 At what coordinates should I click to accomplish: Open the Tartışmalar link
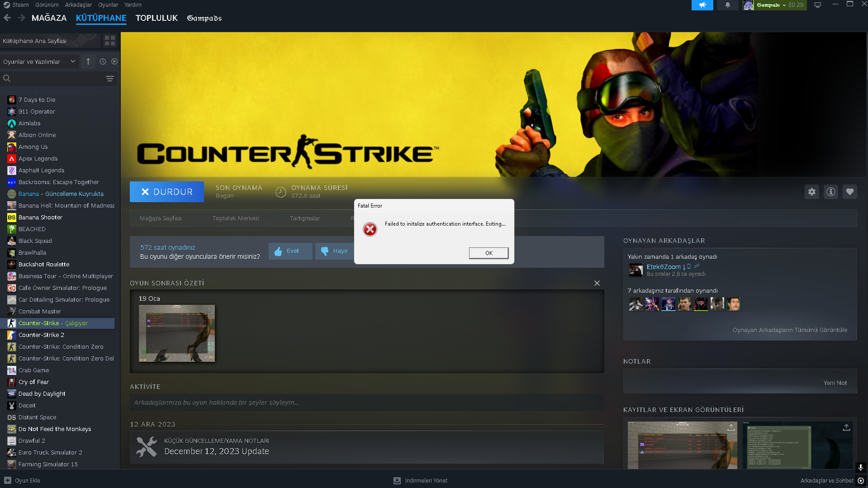(305, 218)
